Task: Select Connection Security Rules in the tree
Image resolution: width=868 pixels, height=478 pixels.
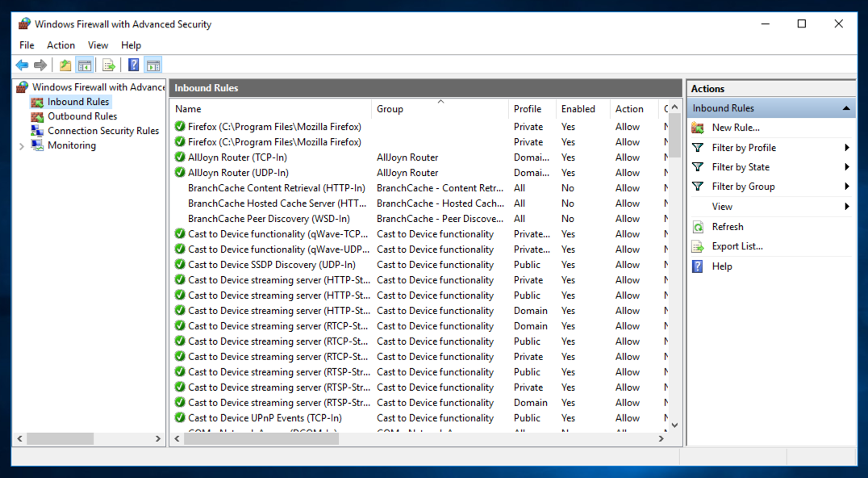Action: (103, 131)
